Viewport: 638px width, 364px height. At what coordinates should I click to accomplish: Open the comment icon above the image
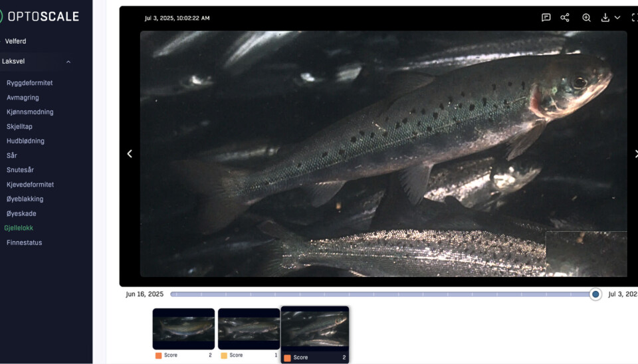[x=546, y=18]
